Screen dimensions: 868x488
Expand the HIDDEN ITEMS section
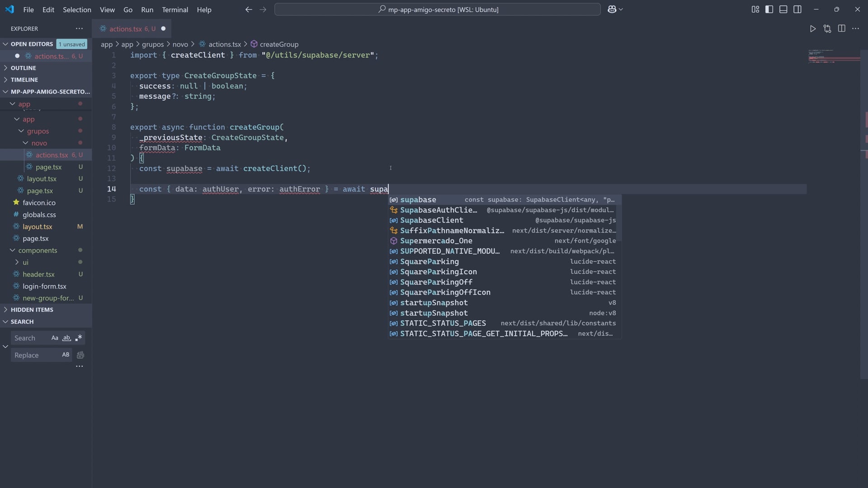(x=32, y=310)
